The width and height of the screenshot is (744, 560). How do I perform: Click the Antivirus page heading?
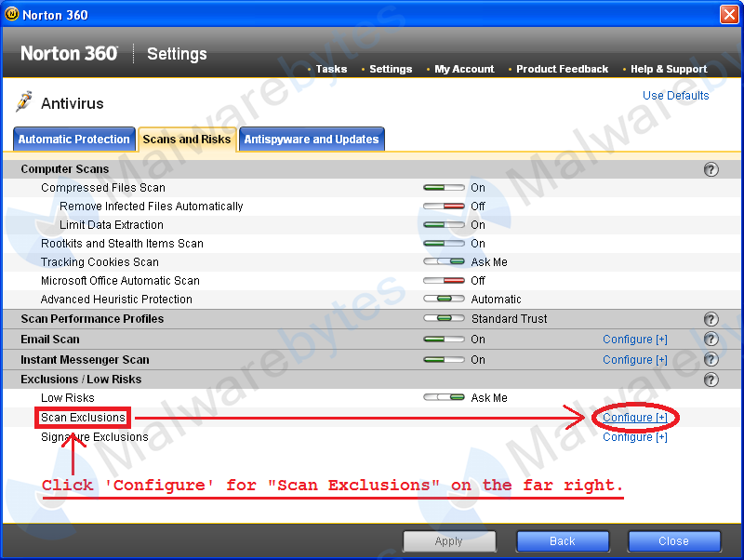point(73,103)
